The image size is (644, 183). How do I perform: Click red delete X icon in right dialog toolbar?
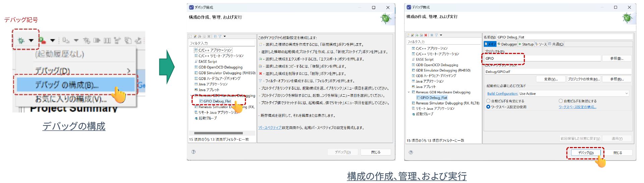pyautogui.click(x=426, y=35)
